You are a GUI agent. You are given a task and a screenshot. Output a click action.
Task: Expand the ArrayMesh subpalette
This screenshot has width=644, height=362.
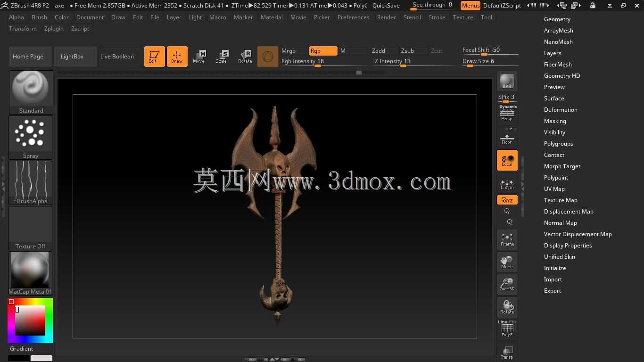[x=559, y=31]
